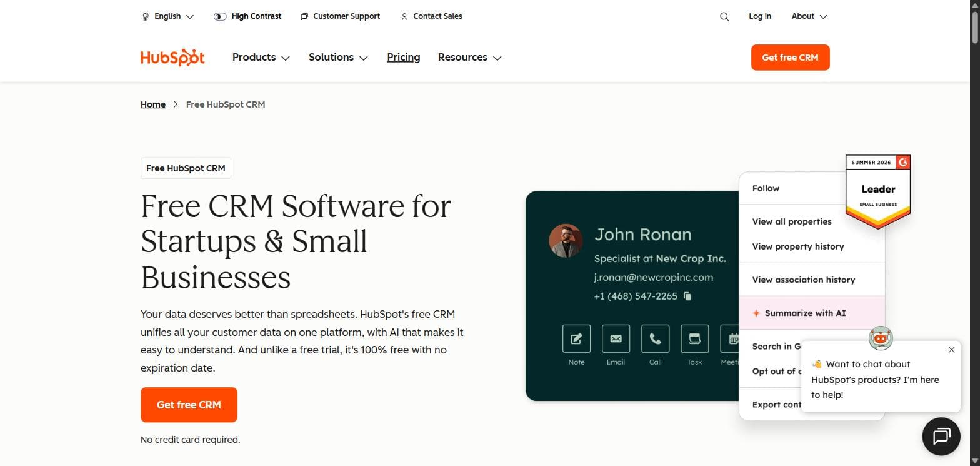Click the 'No credit card required.' text
The height and width of the screenshot is (466, 980).
(x=191, y=440)
